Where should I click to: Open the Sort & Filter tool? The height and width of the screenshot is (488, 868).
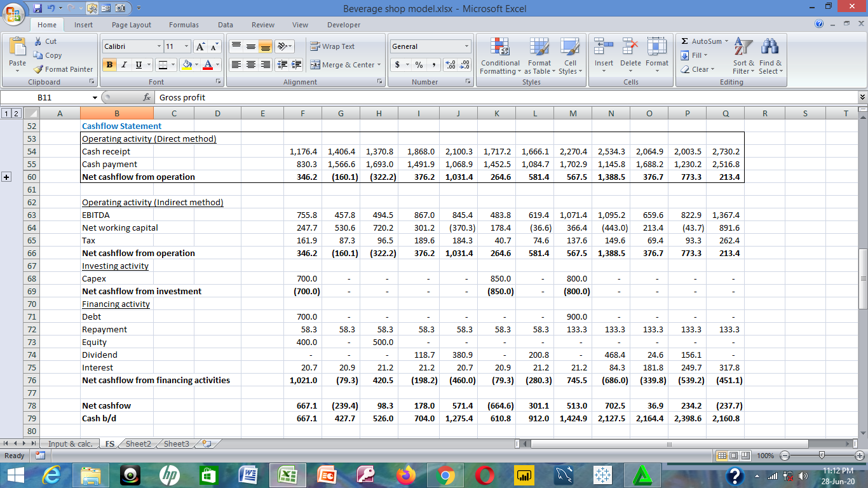(x=743, y=48)
